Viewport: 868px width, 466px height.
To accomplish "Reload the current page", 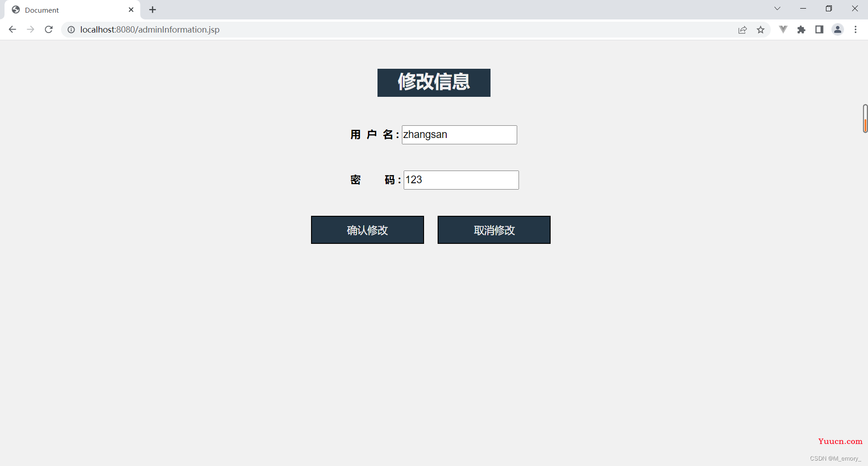I will point(49,29).
